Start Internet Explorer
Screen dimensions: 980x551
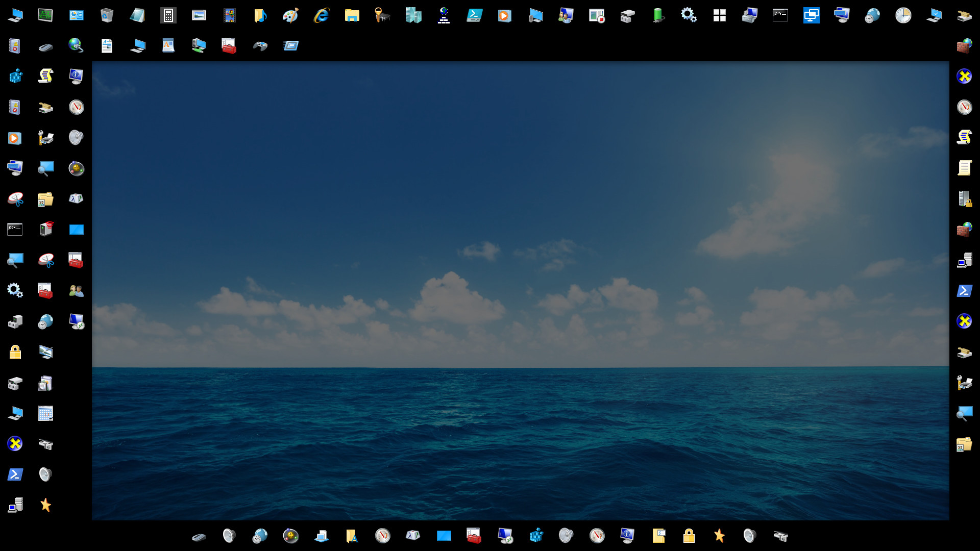[x=321, y=15]
